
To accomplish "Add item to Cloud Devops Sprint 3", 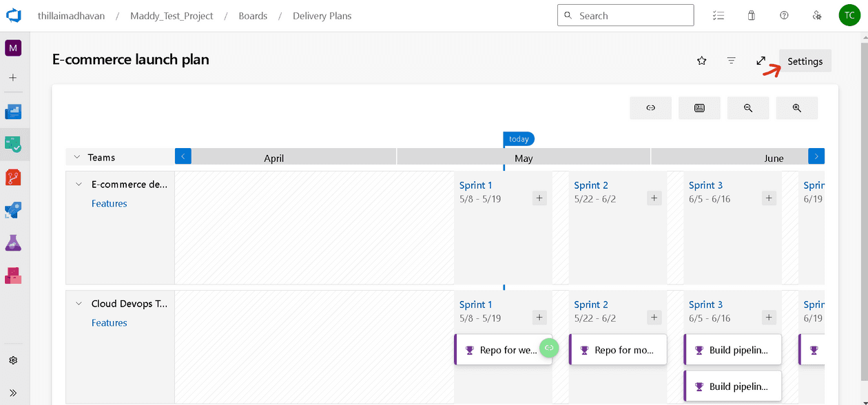I will (x=769, y=318).
